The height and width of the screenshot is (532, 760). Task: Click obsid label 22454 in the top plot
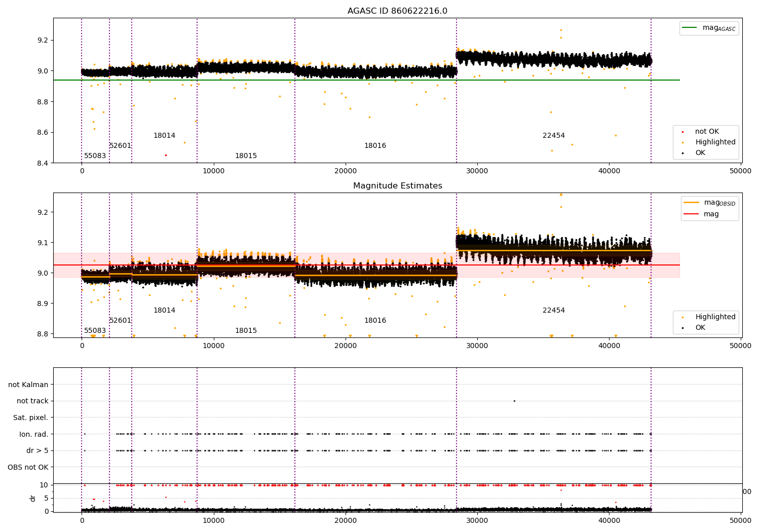pos(554,135)
